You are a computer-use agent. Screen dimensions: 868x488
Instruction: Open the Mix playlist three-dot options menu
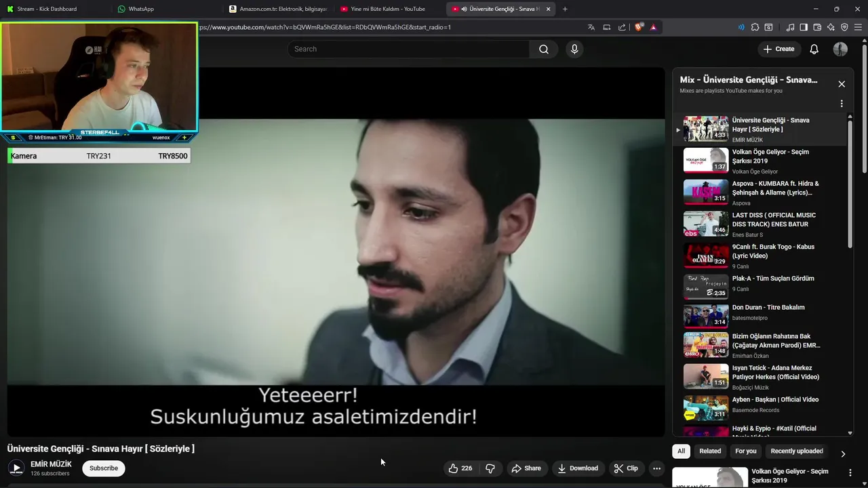click(x=842, y=104)
